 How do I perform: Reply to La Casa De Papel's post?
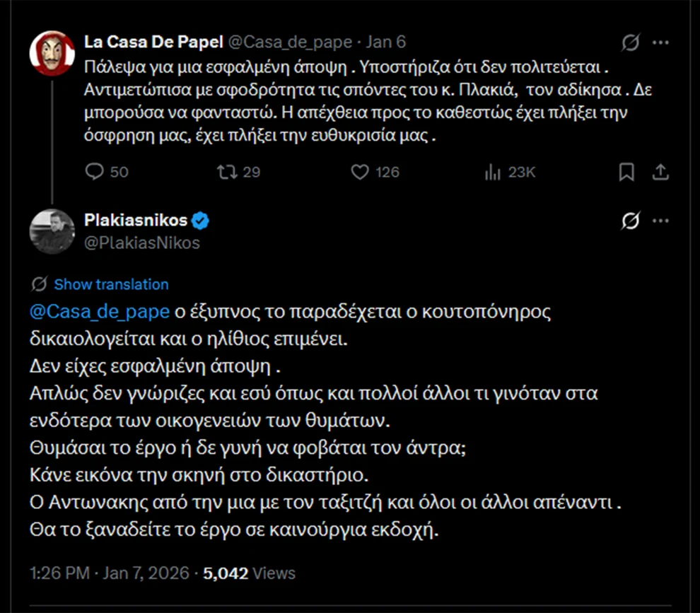click(95, 172)
